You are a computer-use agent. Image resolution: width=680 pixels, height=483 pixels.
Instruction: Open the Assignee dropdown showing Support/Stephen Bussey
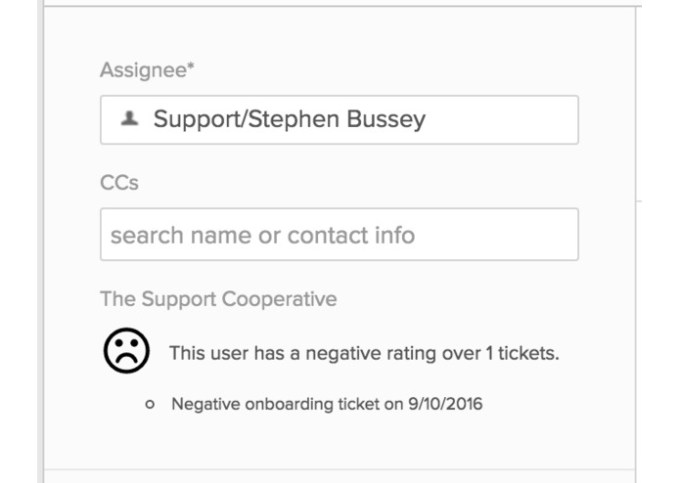point(339,120)
